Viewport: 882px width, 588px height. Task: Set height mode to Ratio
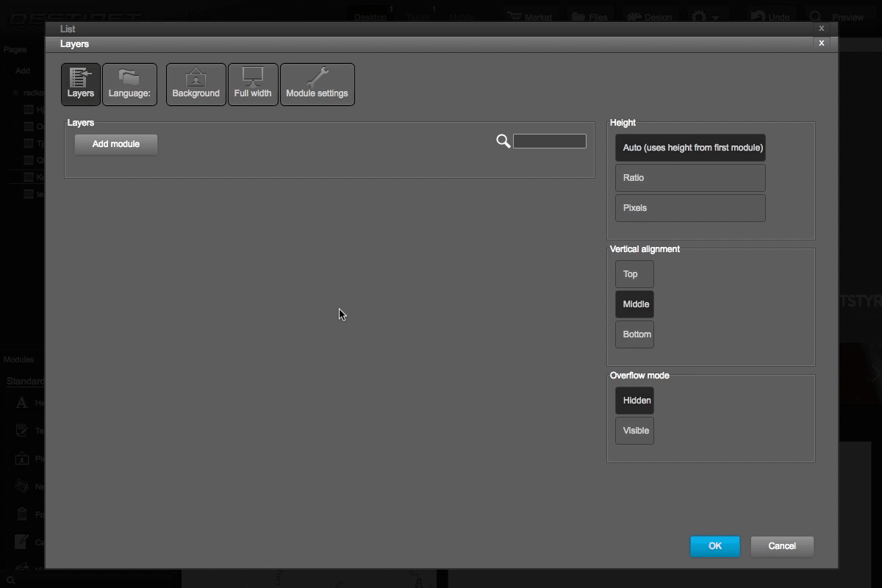point(689,177)
